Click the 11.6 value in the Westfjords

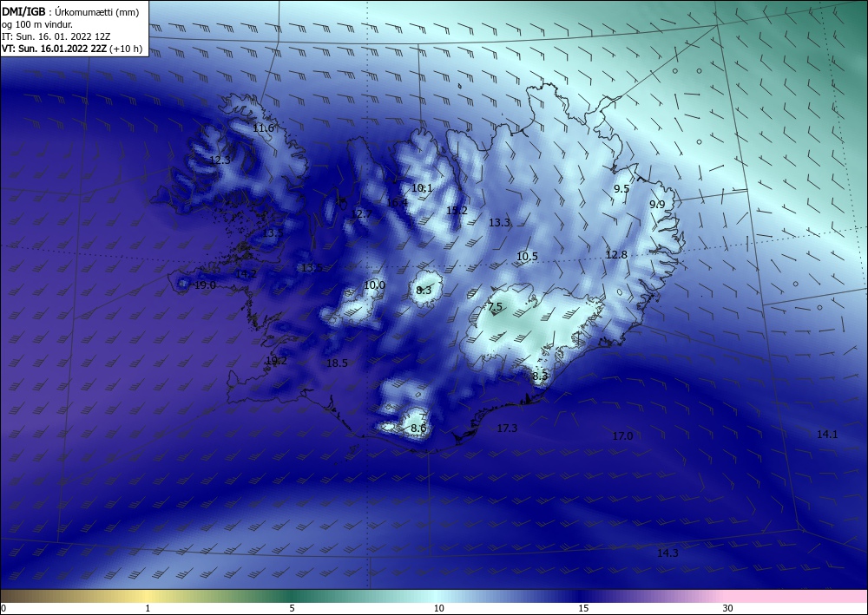[x=264, y=128]
